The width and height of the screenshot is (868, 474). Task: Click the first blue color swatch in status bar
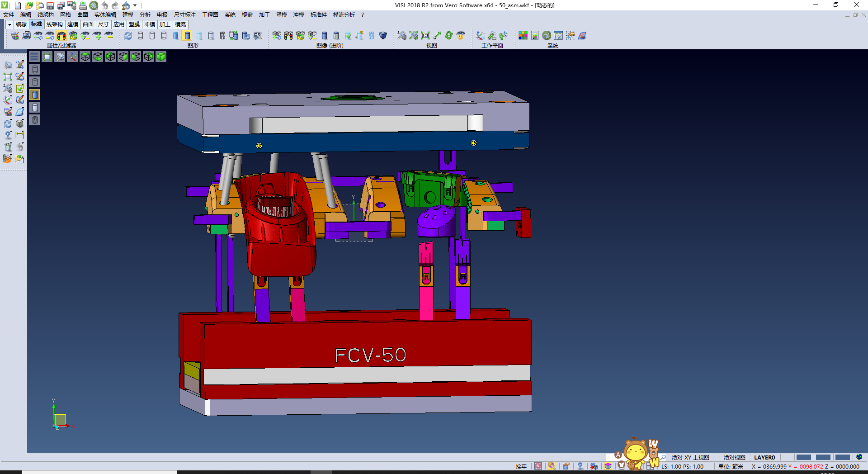tap(803, 457)
